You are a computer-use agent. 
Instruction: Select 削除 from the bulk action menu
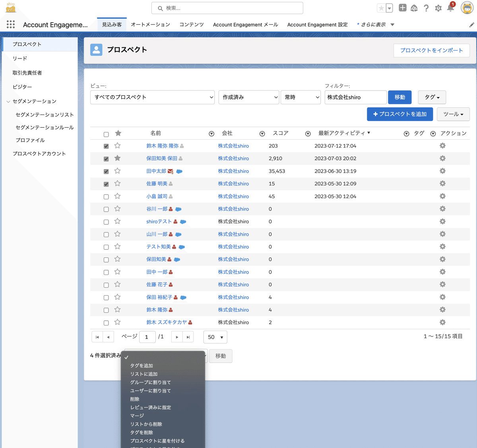pos(135,399)
